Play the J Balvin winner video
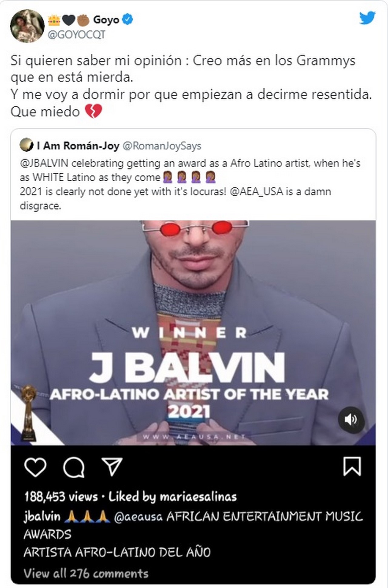This screenshot has height=588, width=388. tap(193, 333)
